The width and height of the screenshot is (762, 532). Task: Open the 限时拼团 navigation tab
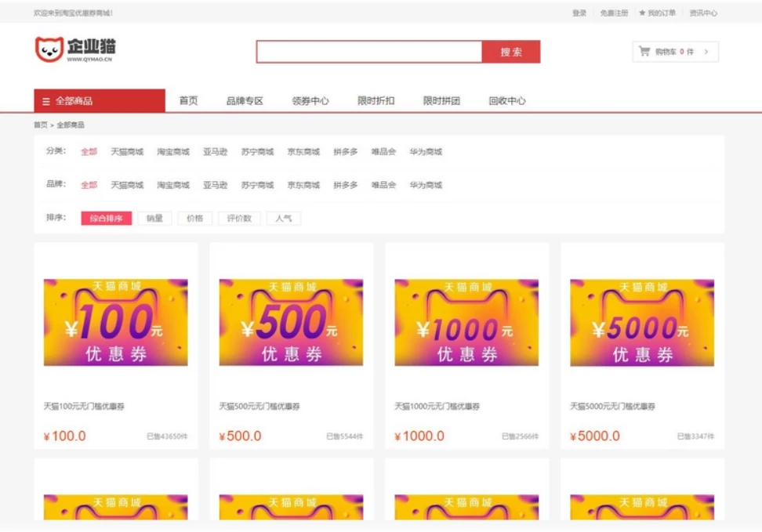coord(441,101)
